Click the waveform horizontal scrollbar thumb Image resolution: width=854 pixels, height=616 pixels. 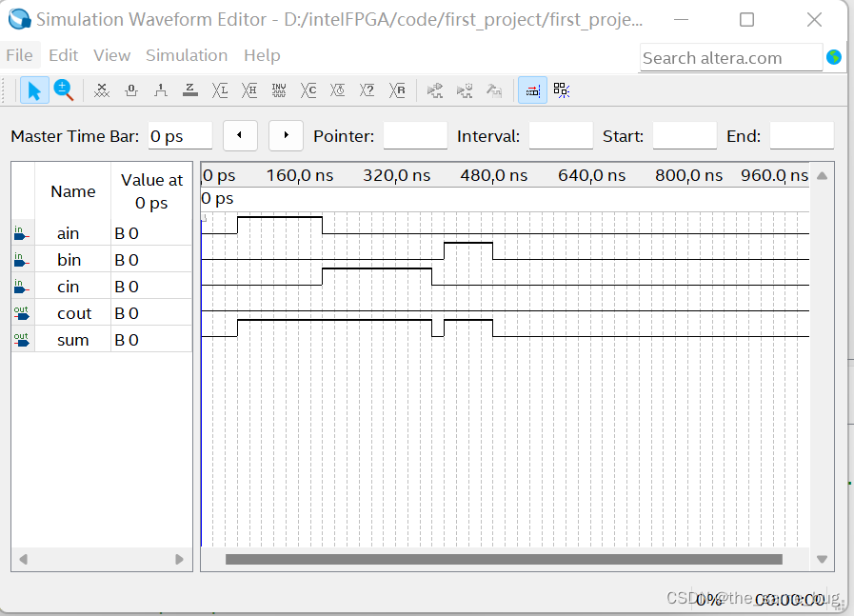(504, 560)
